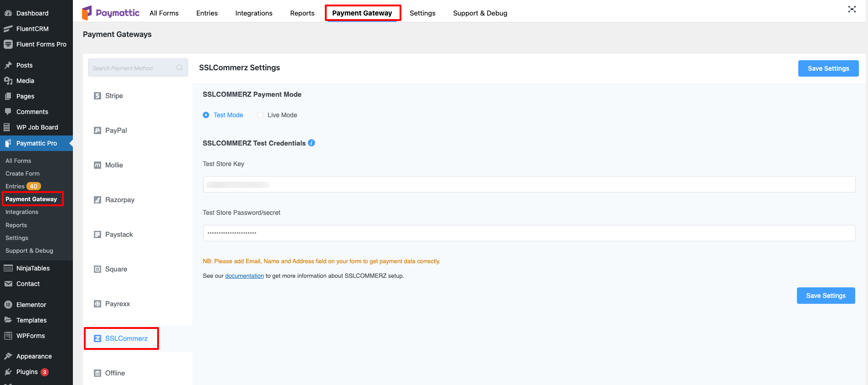Open Create Form in the sidebar submenu
This screenshot has width=868, height=385.
[22, 174]
